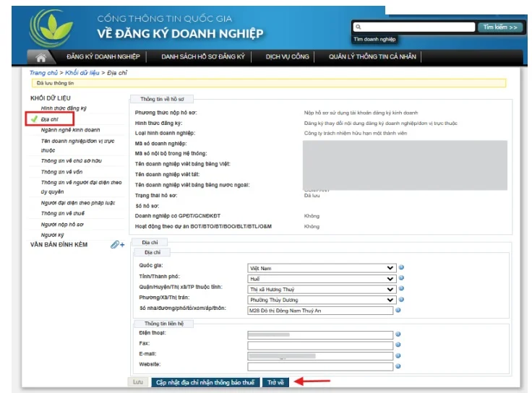Click the Fax input field
Image resolution: width=532 pixels, height=393 pixels.
pos(320,345)
